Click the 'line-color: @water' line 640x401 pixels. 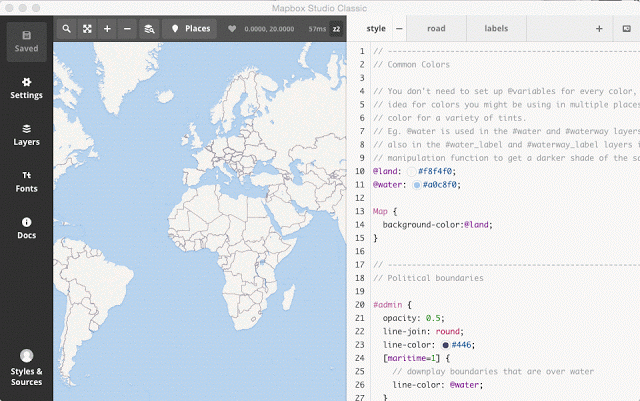click(438, 385)
